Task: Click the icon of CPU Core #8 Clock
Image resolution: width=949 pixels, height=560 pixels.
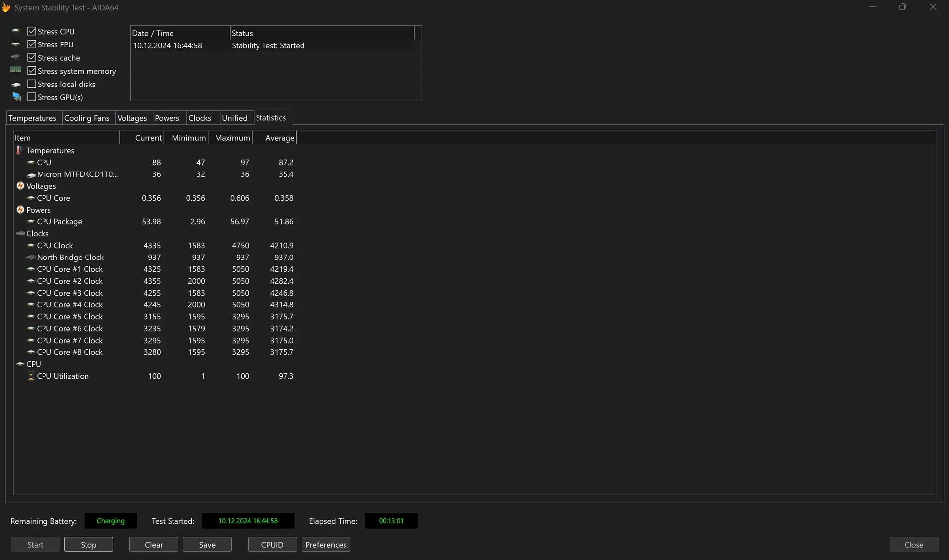Action: coord(31,351)
